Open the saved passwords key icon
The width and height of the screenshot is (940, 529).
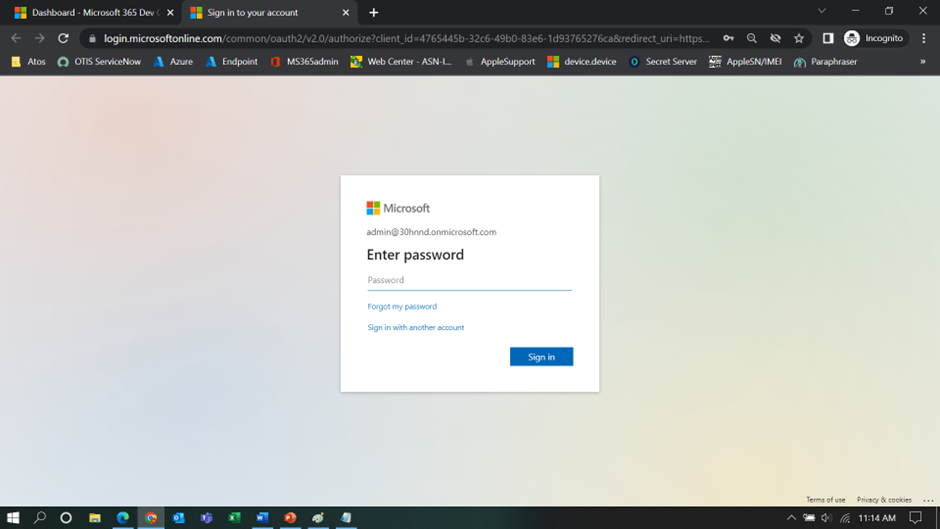click(728, 38)
